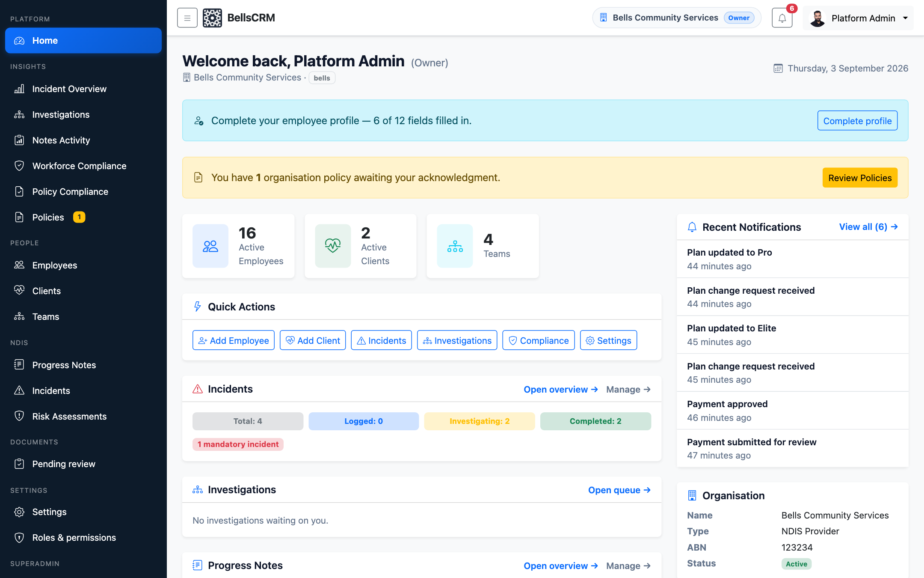The width and height of the screenshot is (924, 578).
Task: Open overview link in Incidents panel
Action: coord(561,389)
